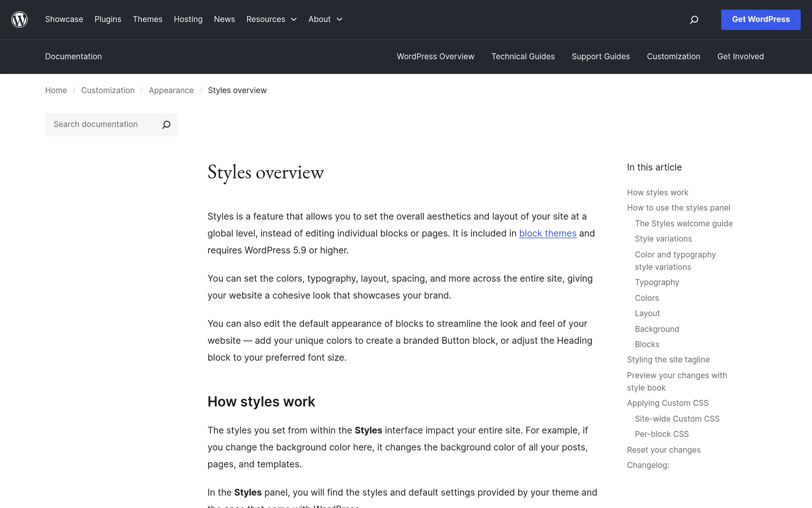Click the WordPress logo icon

tap(19, 19)
